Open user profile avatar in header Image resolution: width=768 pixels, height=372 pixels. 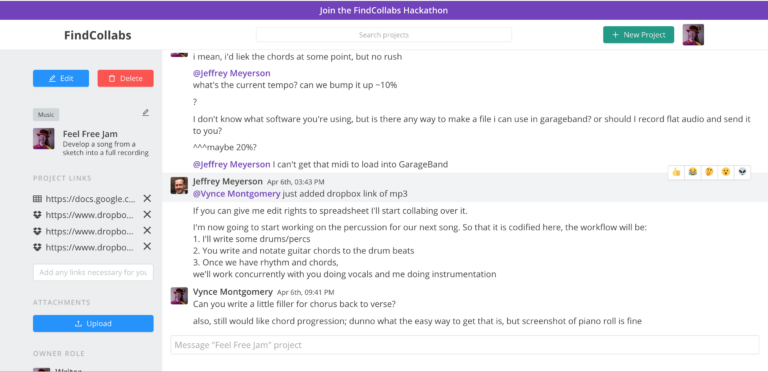tap(693, 35)
